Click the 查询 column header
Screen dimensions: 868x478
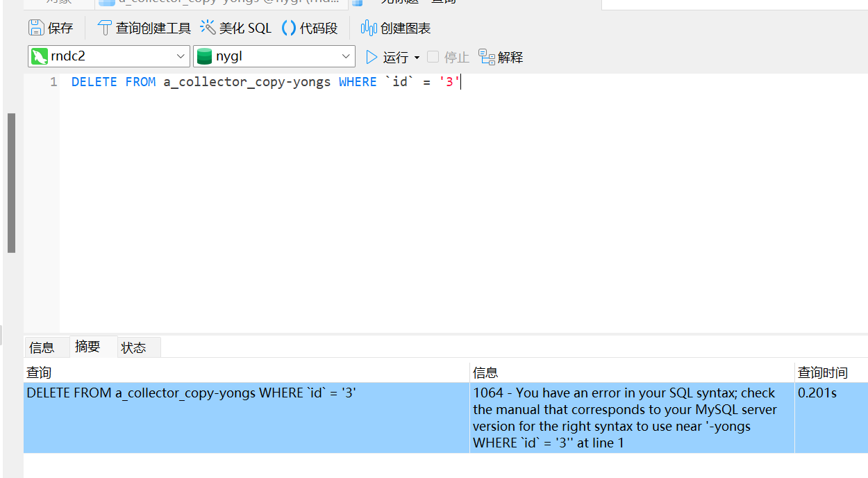pyautogui.click(x=39, y=372)
